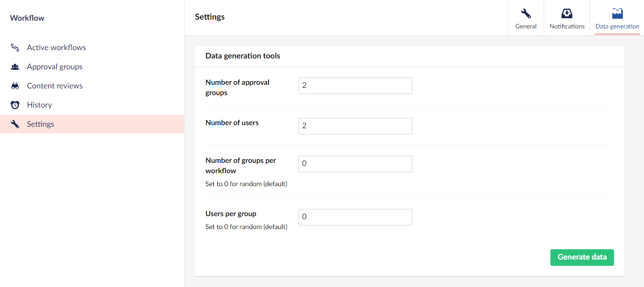Viewport: 644px width, 287px height.
Task: Click the Number of groups per workflow label
Action: pos(241,165)
